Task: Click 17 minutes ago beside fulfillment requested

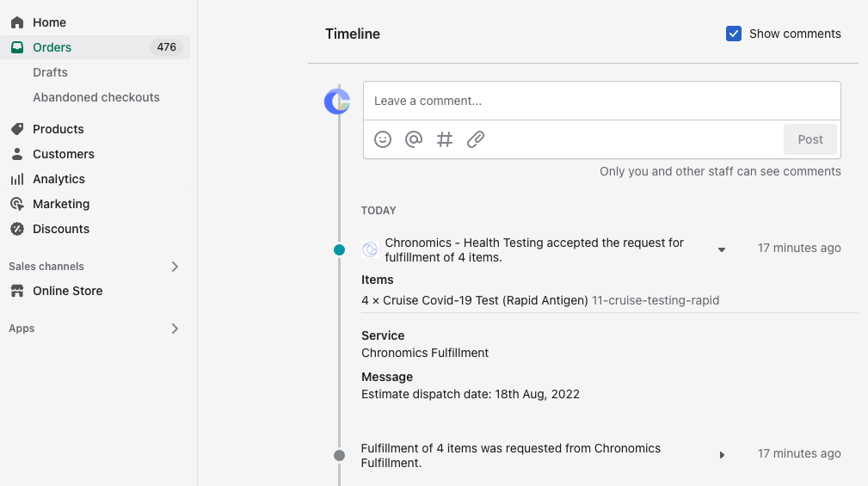Action: tap(799, 453)
